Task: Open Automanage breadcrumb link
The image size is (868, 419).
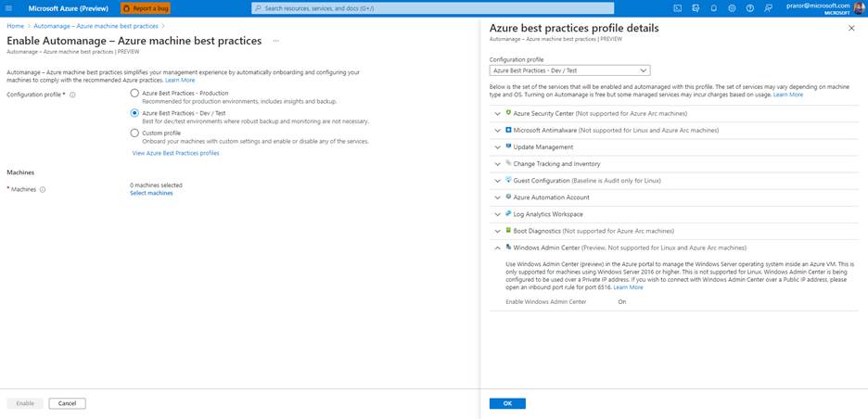Action: click(x=96, y=26)
